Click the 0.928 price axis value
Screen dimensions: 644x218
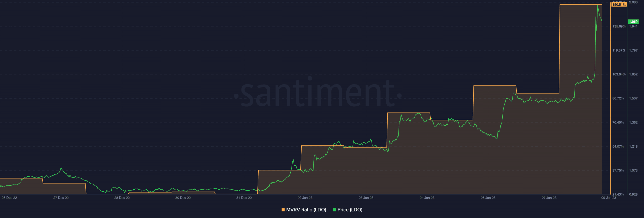coord(633,194)
